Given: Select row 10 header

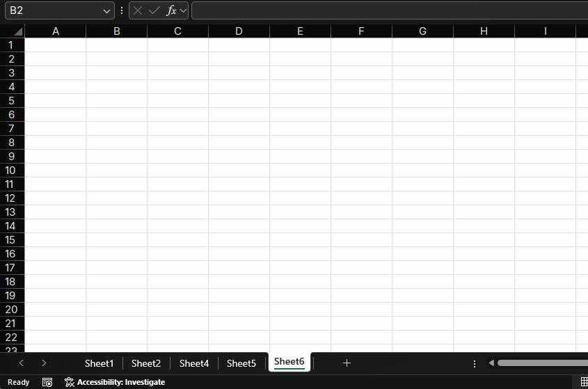Looking at the screenshot, I should pyautogui.click(x=12, y=170).
